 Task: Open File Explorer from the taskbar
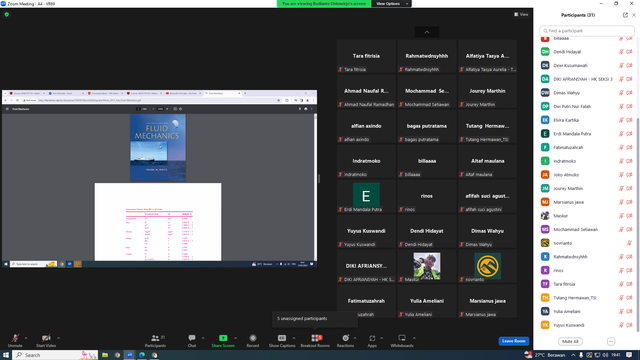[105, 355]
